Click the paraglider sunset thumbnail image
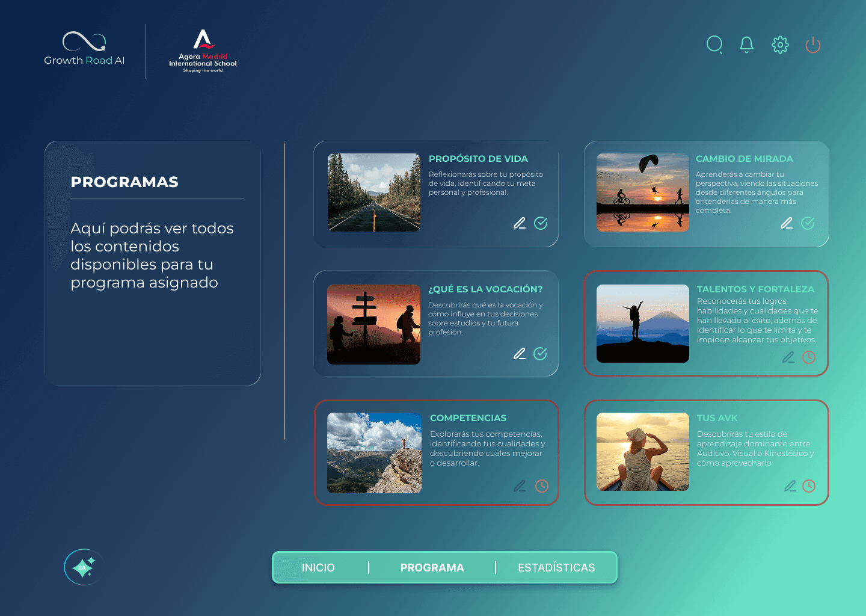Screen dimensions: 866x616 [x=643, y=192]
